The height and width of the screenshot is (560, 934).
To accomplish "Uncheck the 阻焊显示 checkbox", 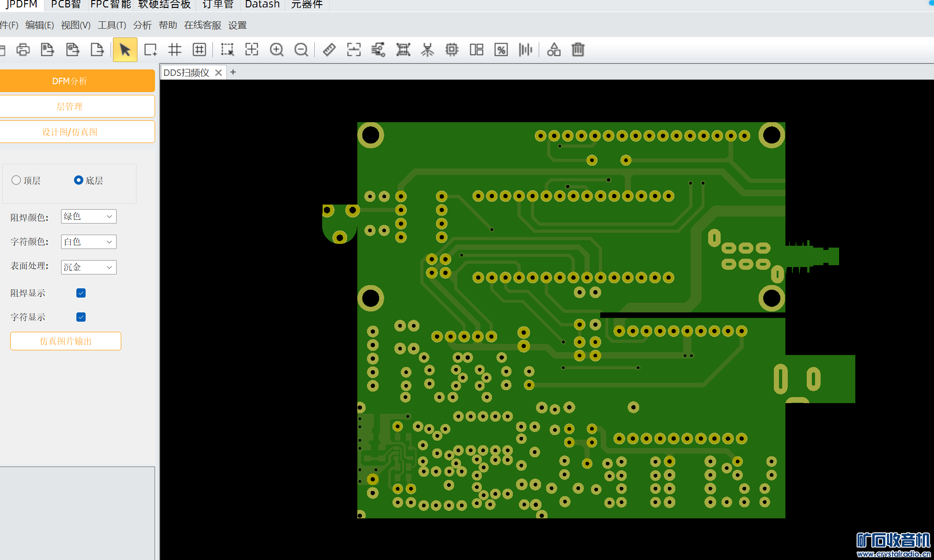I will (81, 293).
